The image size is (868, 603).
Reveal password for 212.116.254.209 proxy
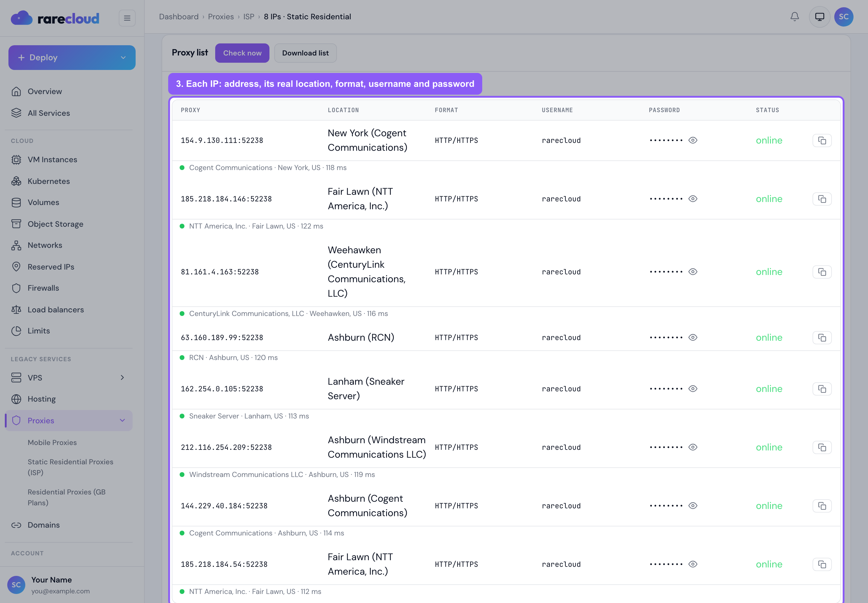point(693,447)
